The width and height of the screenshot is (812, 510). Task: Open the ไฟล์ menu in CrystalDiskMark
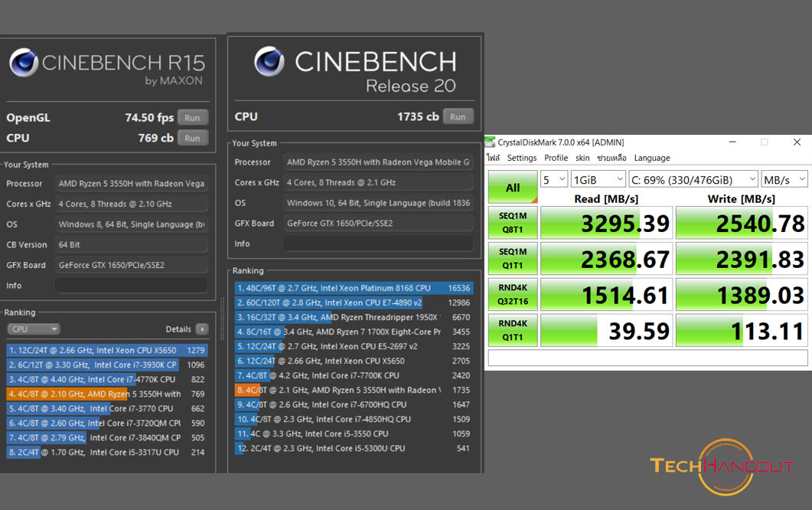(x=493, y=158)
